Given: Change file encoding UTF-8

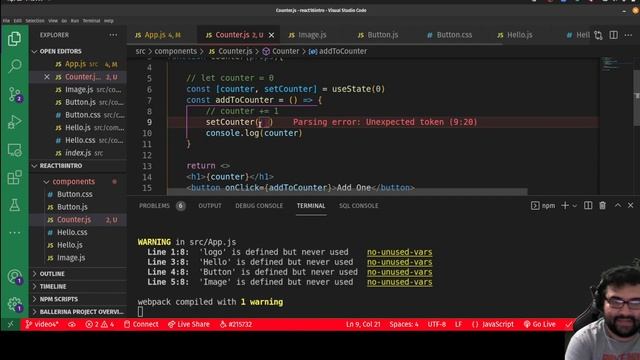Looking at the screenshot, I should tap(436, 324).
